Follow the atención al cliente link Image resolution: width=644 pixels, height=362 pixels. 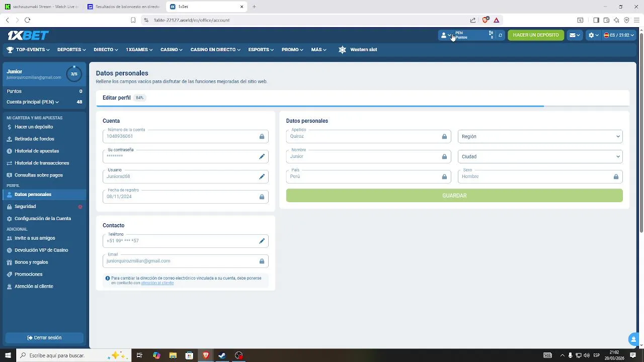[157, 283]
